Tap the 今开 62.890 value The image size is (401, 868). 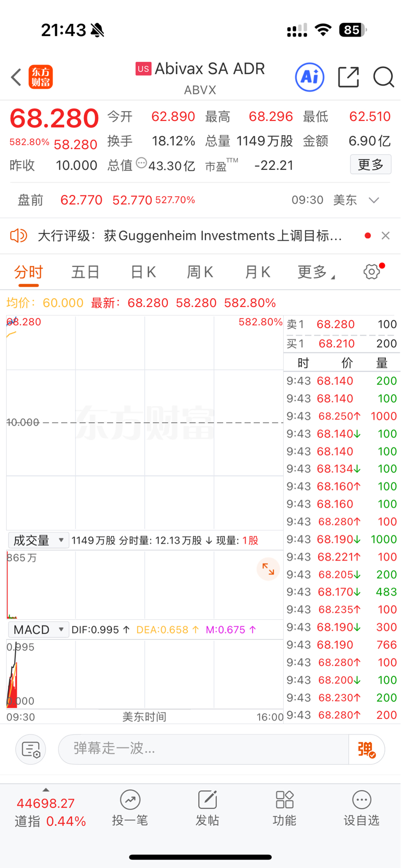173,116
